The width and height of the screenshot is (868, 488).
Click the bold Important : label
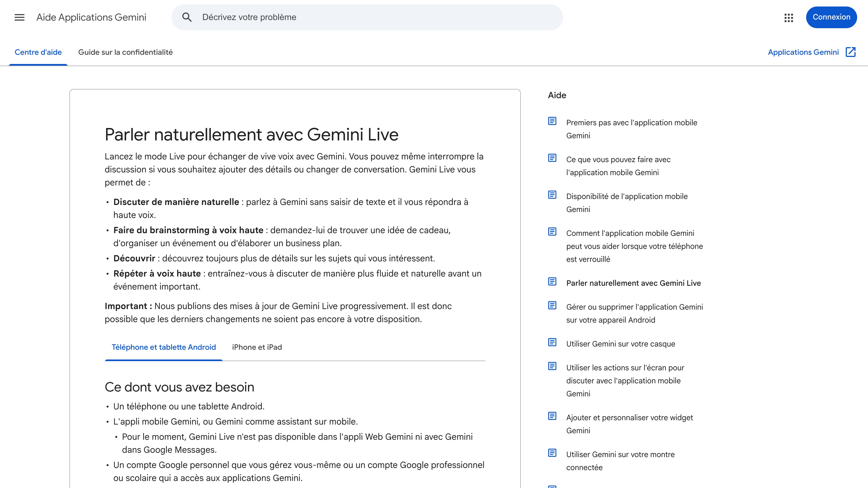pos(128,306)
